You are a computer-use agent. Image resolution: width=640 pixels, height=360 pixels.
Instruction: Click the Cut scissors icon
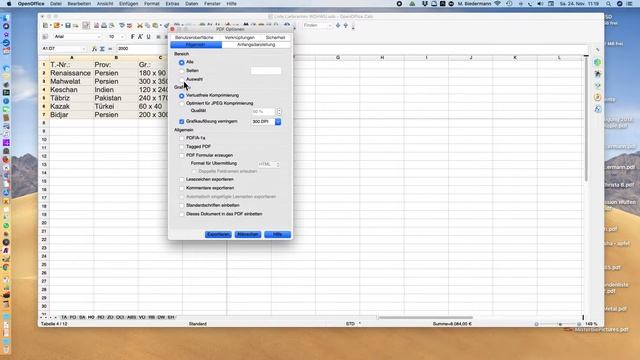coord(140,25)
